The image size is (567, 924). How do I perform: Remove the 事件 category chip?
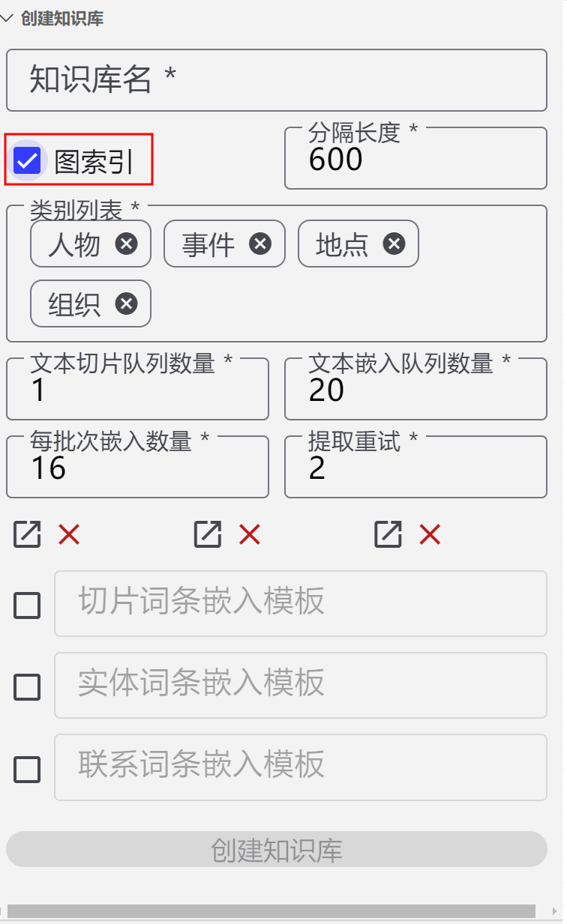pyautogui.click(x=260, y=244)
